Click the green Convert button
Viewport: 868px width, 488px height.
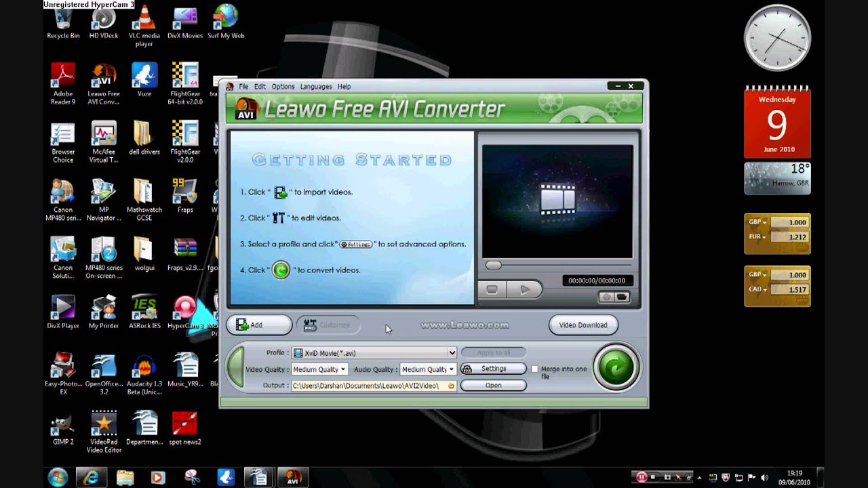(616, 368)
